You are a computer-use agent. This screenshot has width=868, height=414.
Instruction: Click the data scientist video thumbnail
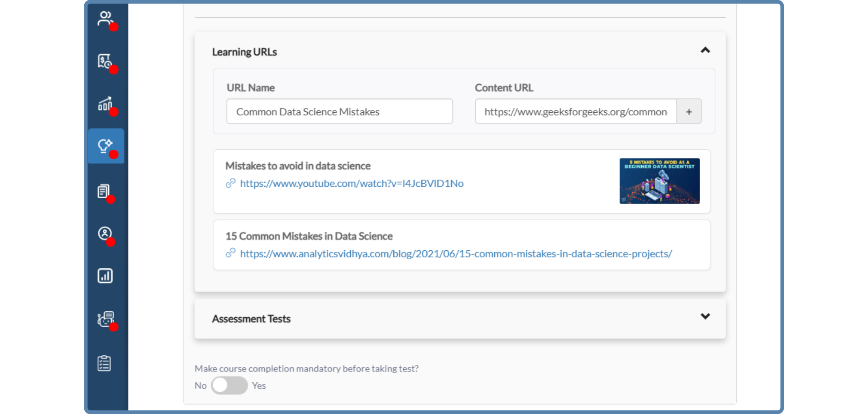point(659,181)
